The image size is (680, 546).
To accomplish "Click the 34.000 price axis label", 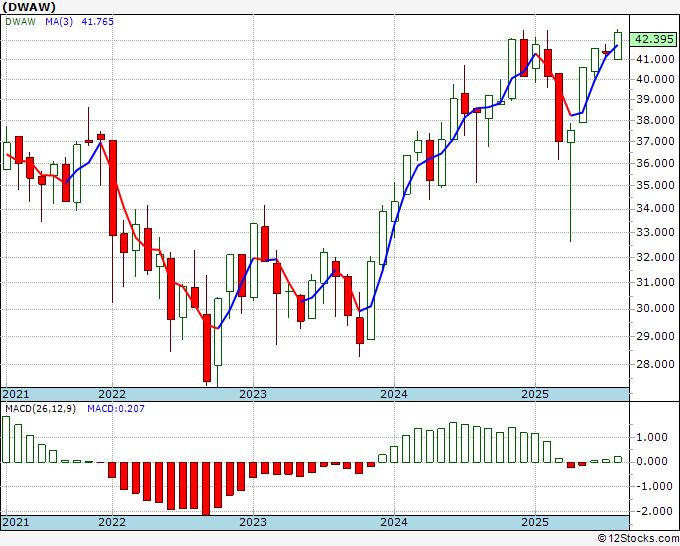I will [x=655, y=209].
